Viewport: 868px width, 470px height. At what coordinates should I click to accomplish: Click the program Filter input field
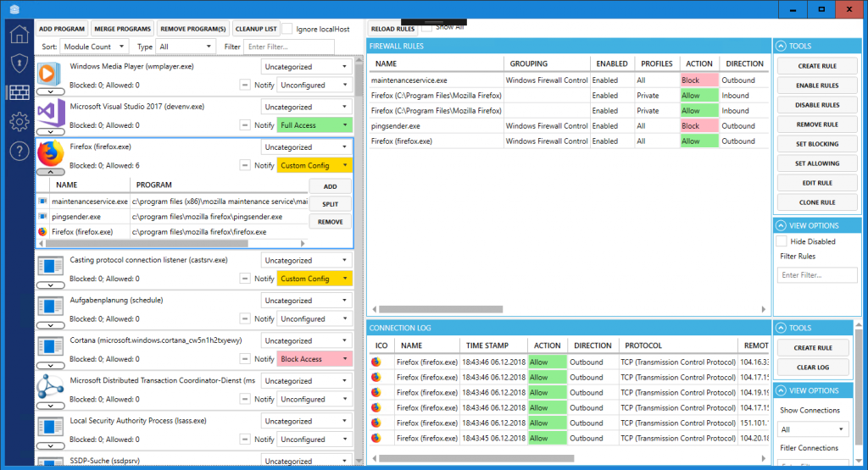(x=289, y=47)
